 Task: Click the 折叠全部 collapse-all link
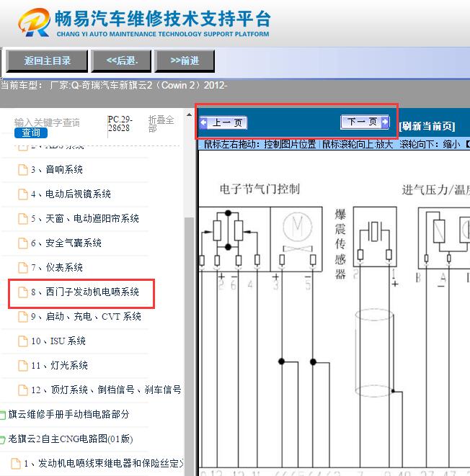(x=161, y=124)
